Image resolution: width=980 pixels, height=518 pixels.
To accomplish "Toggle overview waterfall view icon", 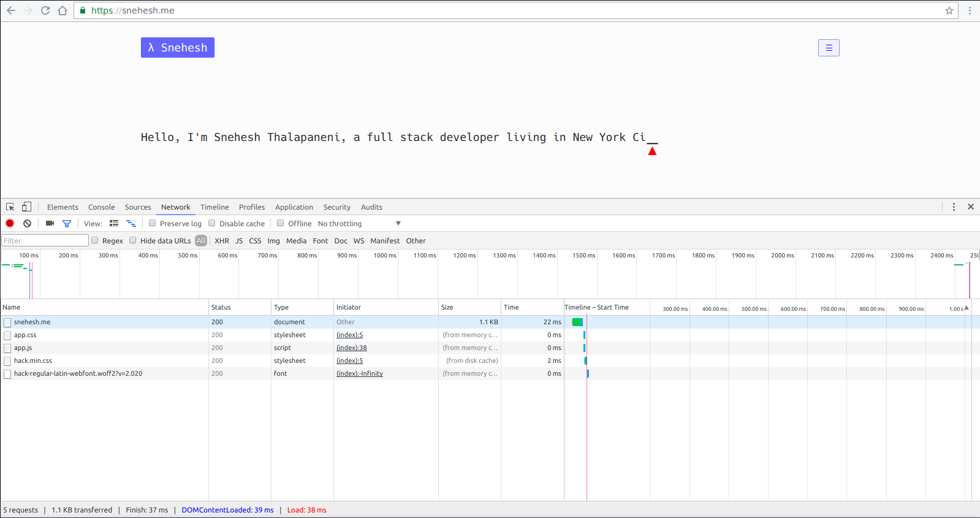I will point(131,223).
